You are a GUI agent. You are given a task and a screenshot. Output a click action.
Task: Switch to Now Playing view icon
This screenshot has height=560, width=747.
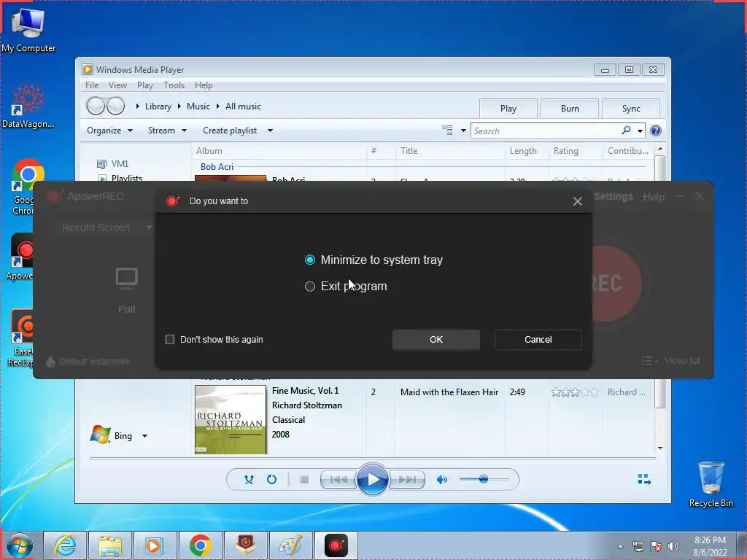[x=644, y=479]
